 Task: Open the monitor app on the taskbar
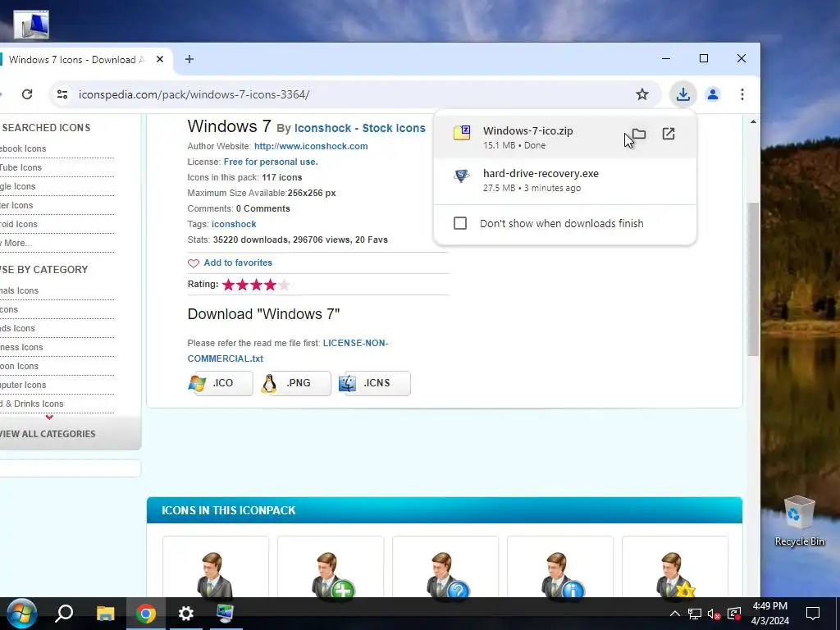click(x=225, y=614)
